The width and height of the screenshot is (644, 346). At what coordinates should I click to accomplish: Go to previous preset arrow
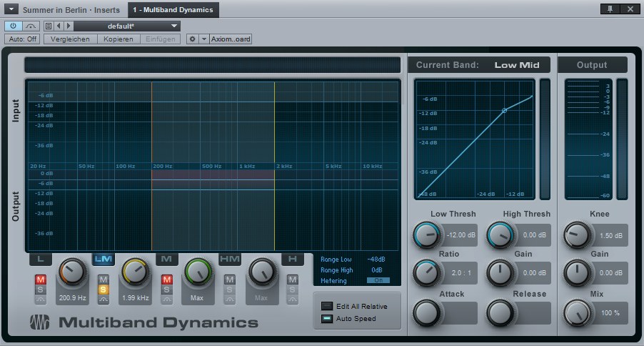click(x=59, y=26)
